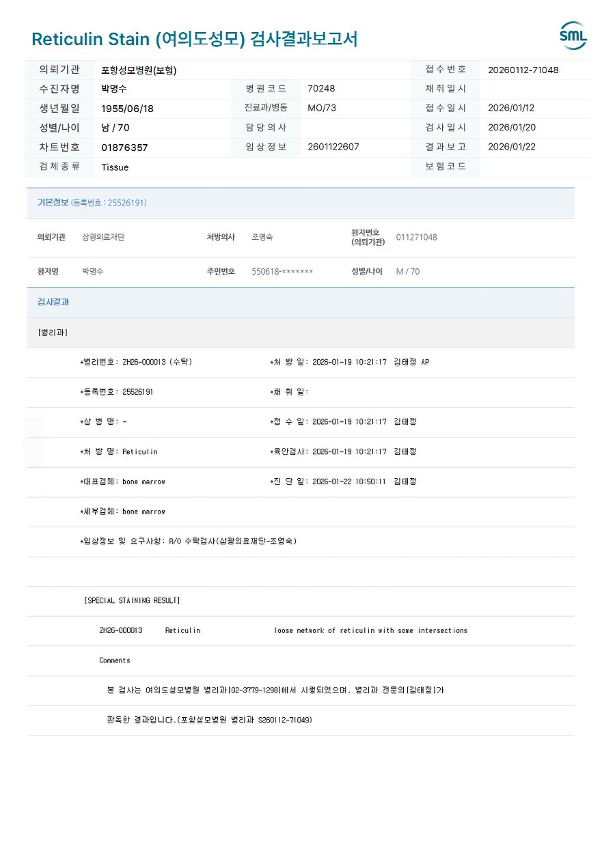Select prescribing doctor 조영숙

262,238
